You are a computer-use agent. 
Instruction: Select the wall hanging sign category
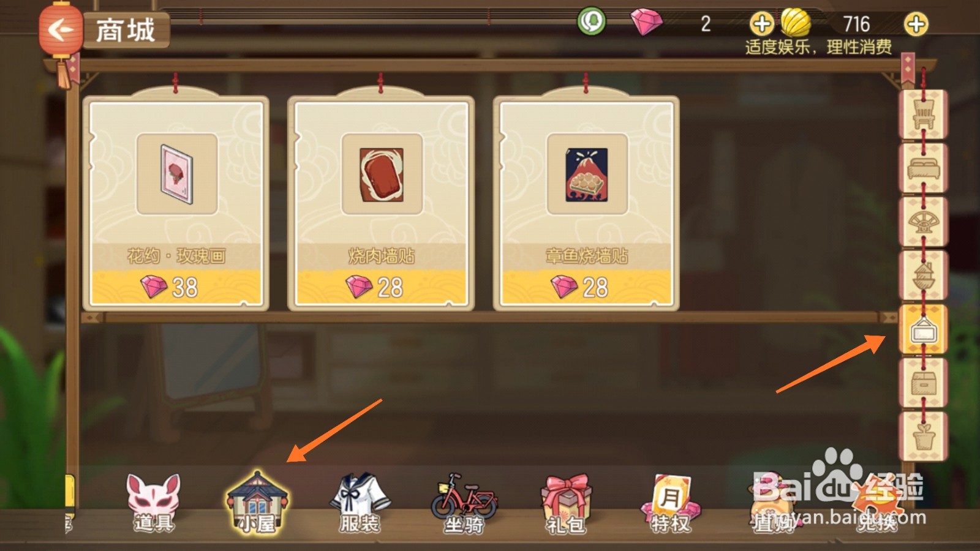tap(923, 329)
